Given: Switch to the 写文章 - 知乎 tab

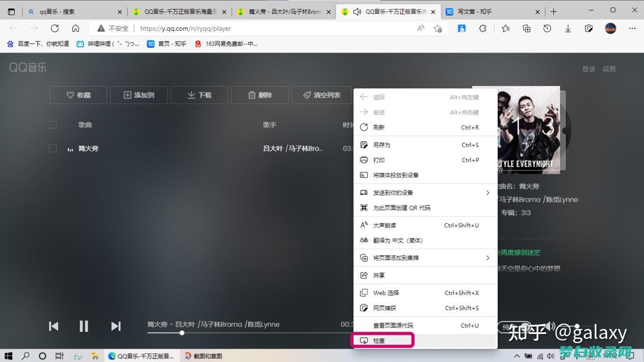Looking at the screenshot, I should click(x=493, y=12).
